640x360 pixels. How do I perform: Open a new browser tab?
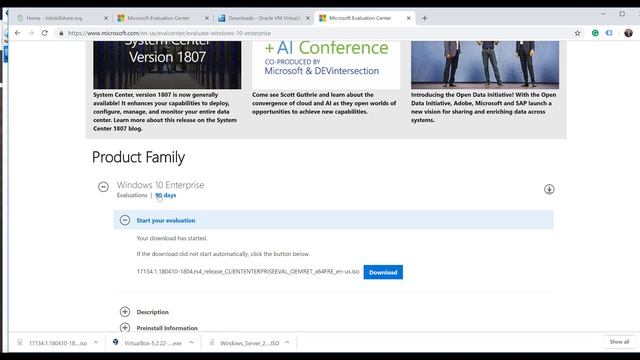424,18
